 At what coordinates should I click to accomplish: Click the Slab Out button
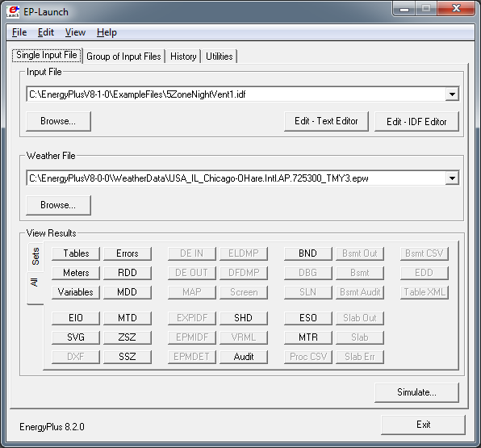coord(360,318)
